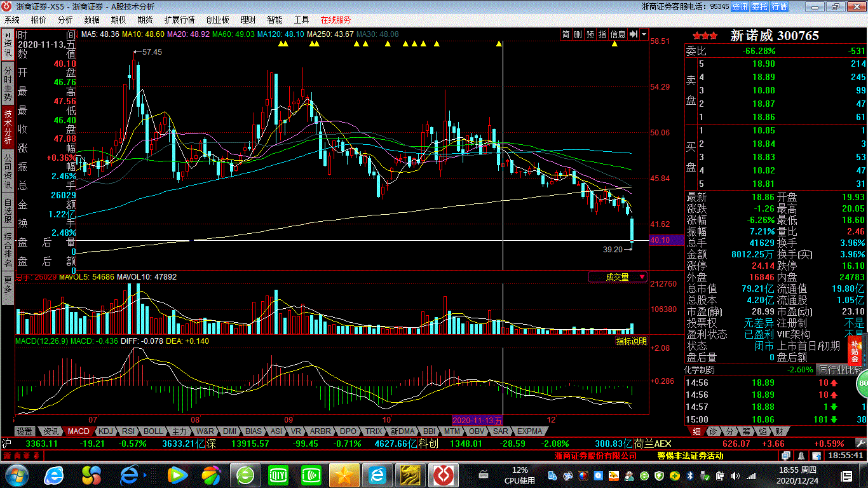Viewport: 868px width, 488px height.
Task: Click the 指标说明 link in MACD panel
Action: [630, 341]
